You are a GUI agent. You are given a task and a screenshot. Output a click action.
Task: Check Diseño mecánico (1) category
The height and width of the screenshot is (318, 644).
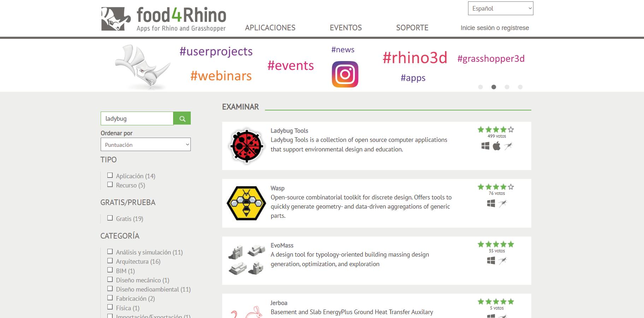pyautogui.click(x=110, y=280)
